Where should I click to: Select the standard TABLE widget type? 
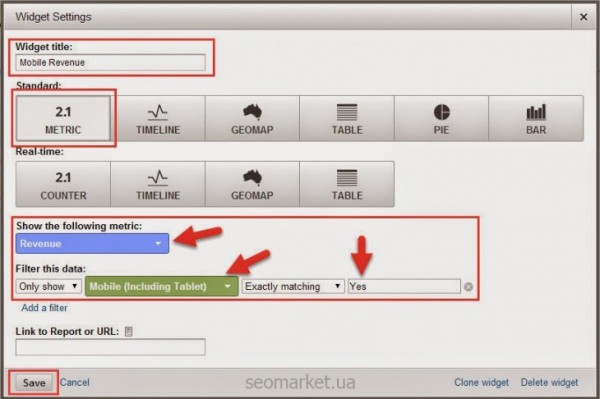tap(347, 118)
